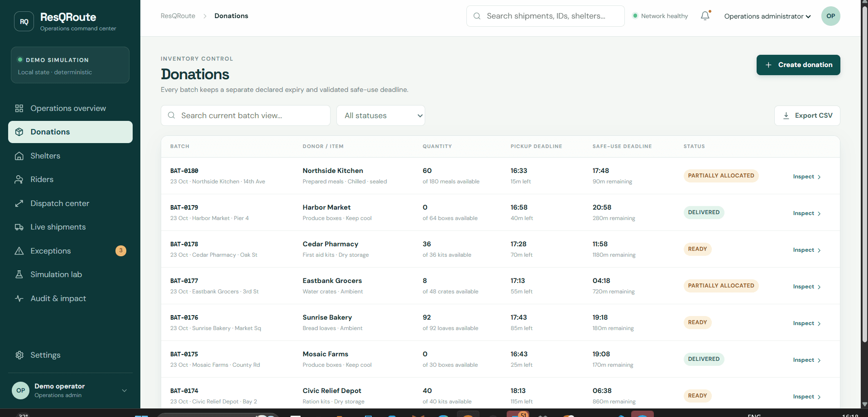Navigate to Live shipments

click(70, 227)
